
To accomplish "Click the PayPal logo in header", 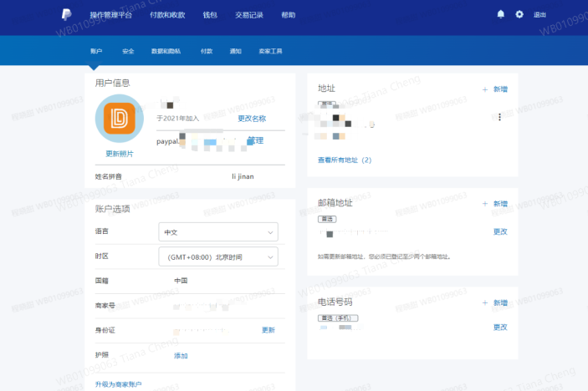I will tap(66, 15).
